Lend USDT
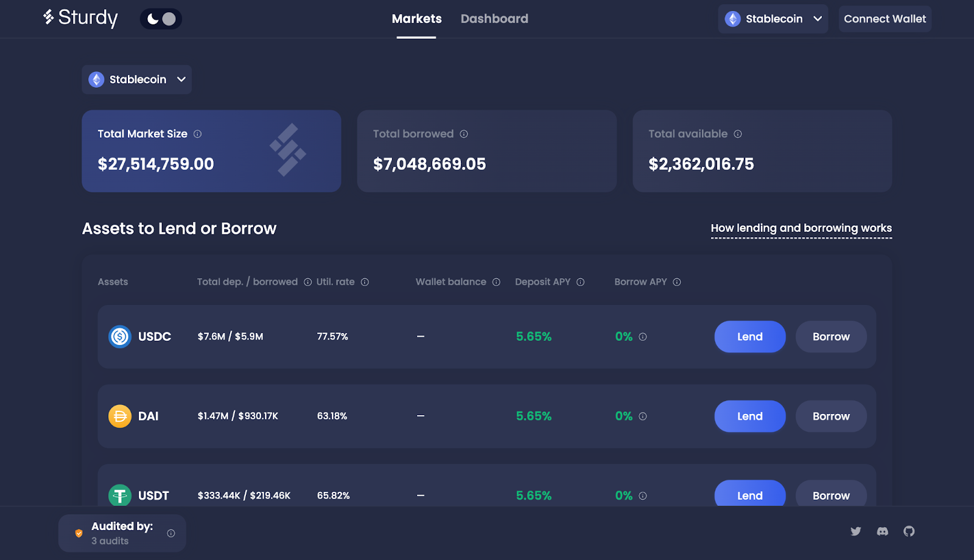This screenshot has height=560, width=974. pyautogui.click(x=750, y=494)
